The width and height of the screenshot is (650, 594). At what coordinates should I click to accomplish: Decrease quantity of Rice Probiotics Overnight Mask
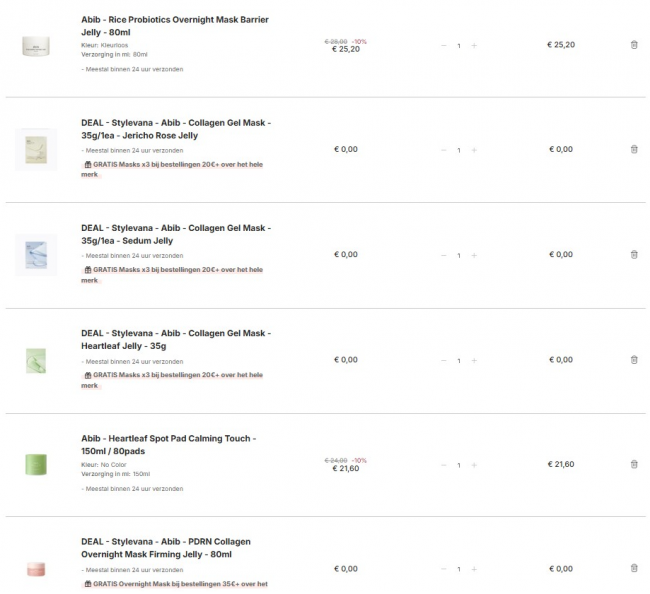pos(444,45)
